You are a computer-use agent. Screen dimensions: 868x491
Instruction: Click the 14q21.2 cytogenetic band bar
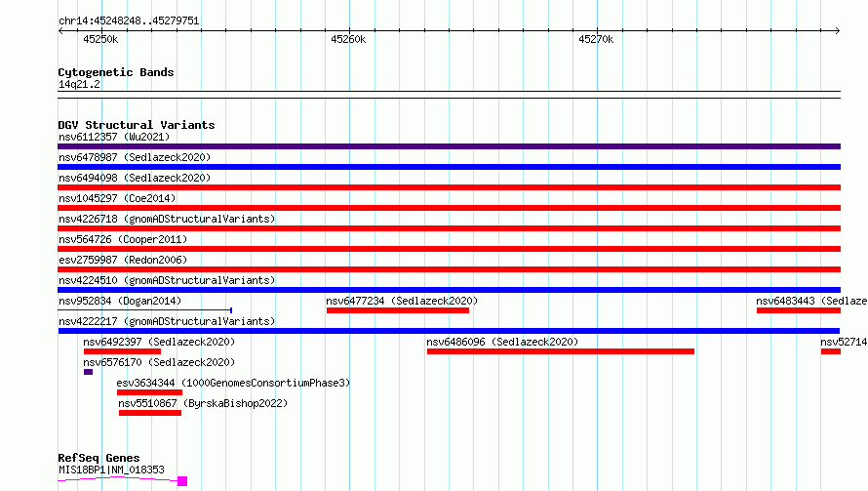coord(449,95)
